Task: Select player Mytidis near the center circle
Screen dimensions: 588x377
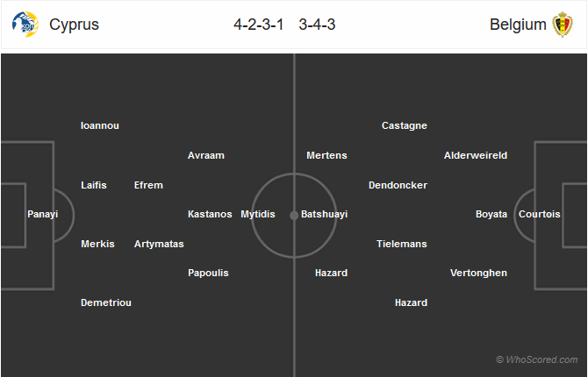Action: coord(258,214)
